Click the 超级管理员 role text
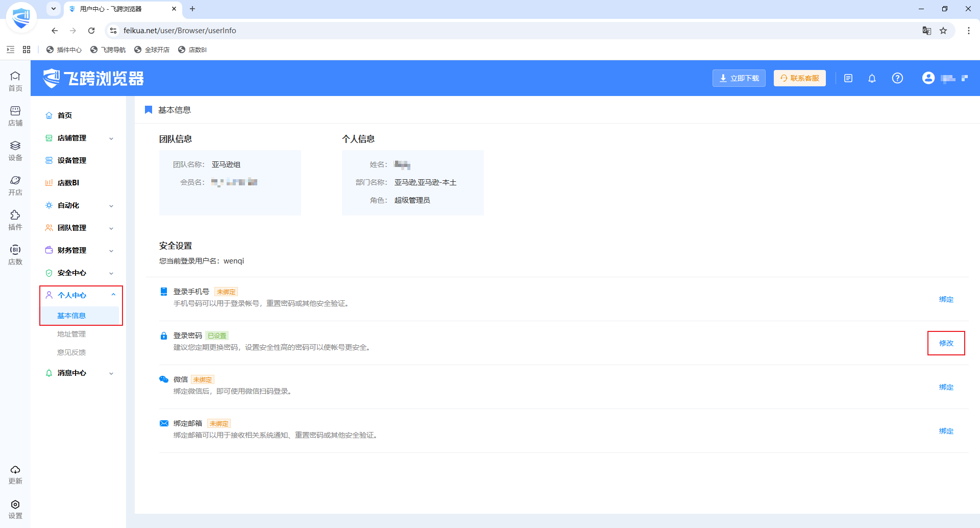This screenshot has width=980, height=528. 412,200
